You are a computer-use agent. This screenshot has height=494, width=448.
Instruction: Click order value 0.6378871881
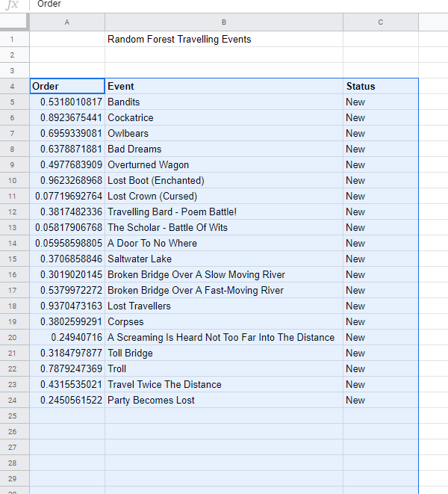(x=67, y=149)
